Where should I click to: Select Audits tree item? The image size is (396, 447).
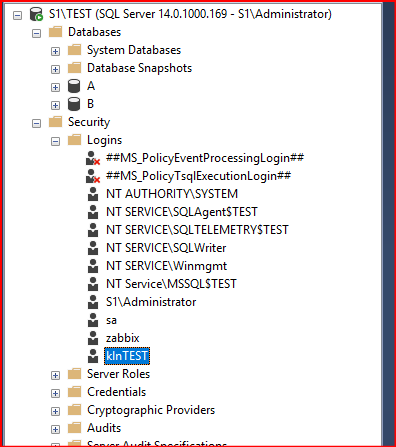104,428
